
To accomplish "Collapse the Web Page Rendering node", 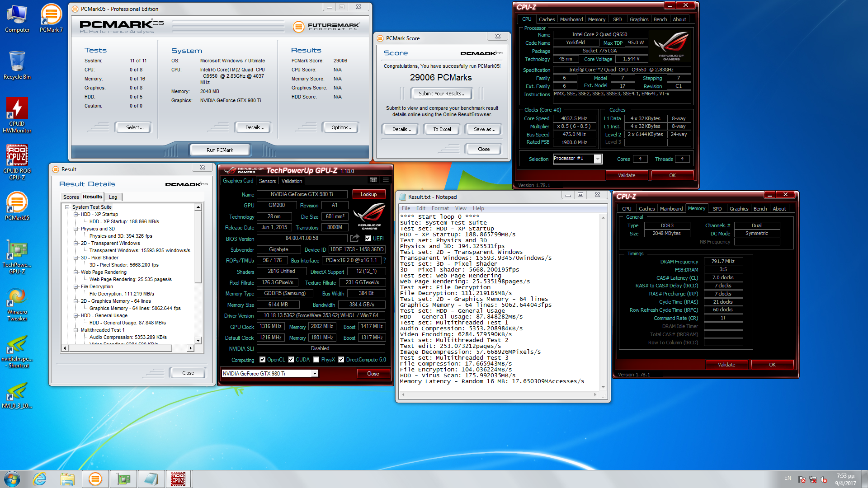I will tap(76, 272).
